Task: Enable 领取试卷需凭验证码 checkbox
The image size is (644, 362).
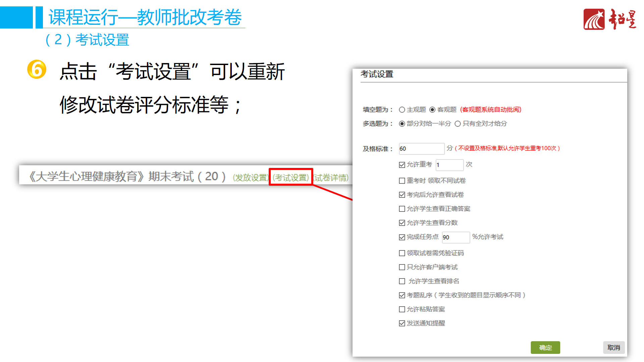Action: pyautogui.click(x=402, y=253)
